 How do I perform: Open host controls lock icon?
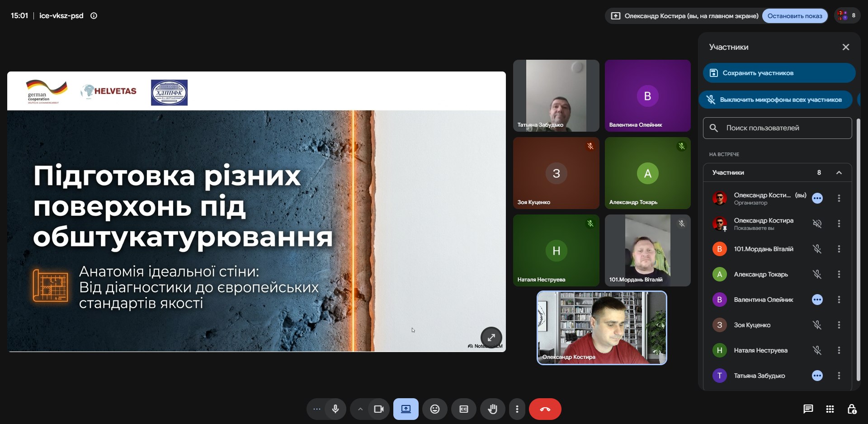(x=852, y=409)
